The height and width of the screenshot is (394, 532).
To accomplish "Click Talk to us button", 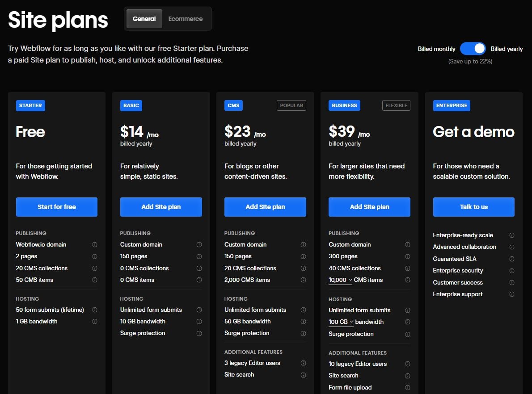I will (x=473, y=207).
